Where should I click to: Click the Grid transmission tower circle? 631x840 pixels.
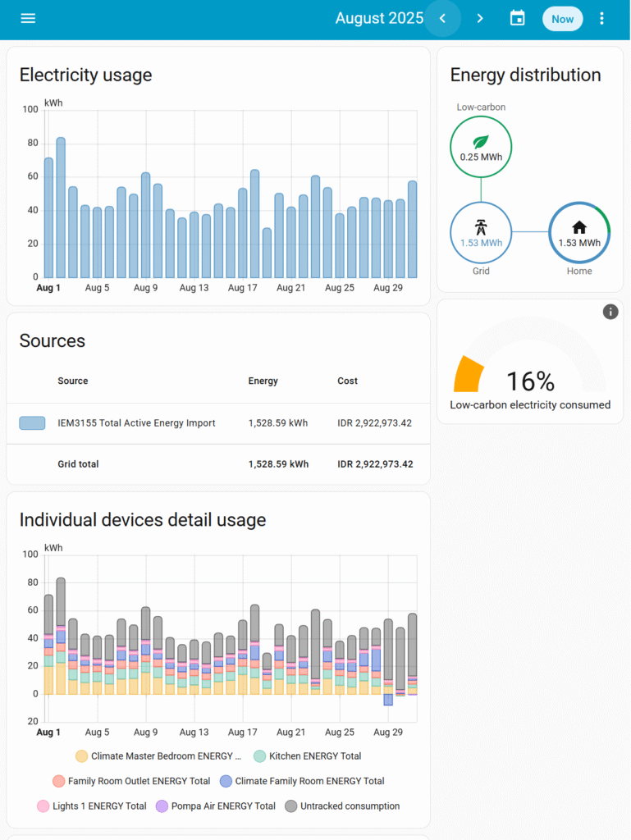coord(481,232)
